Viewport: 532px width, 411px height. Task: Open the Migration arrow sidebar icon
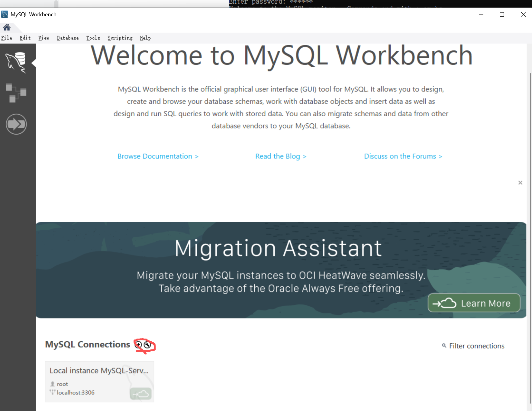pos(16,124)
